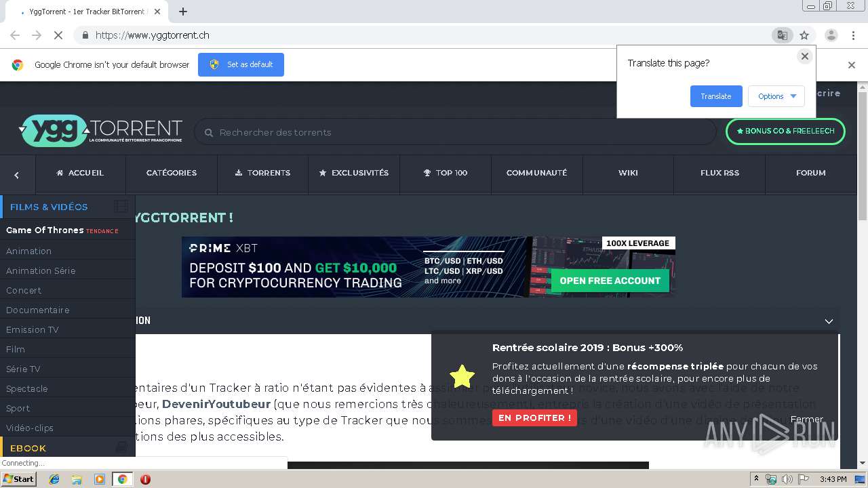This screenshot has height=488, width=868.
Task: Click the address bar URL
Action: [x=153, y=35]
